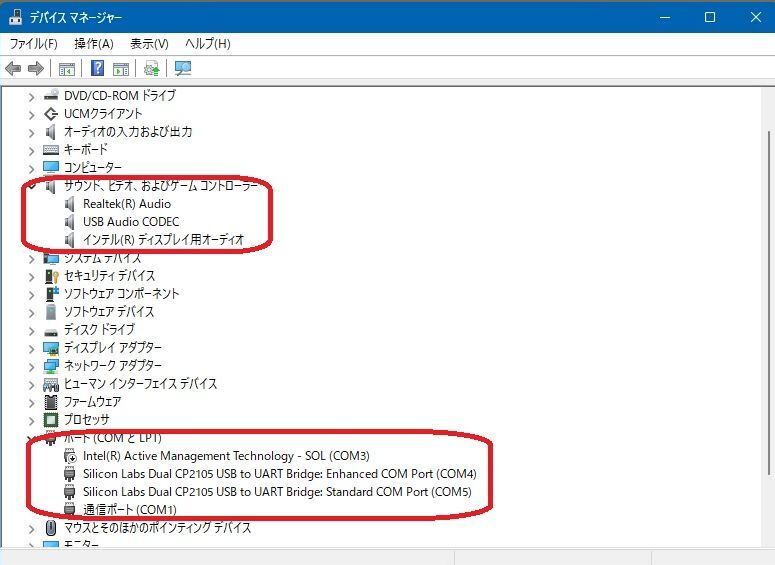Viewport: 775px width, 565px height.
Task: Select the CP2105 Standard COM Port (COM5)
Action: coord(276,492)
